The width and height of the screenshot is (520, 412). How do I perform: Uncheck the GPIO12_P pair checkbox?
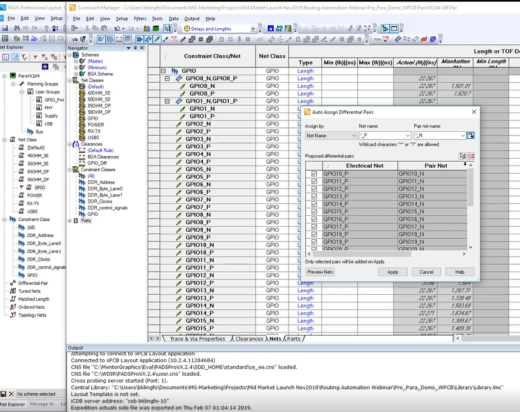point(314,189)
